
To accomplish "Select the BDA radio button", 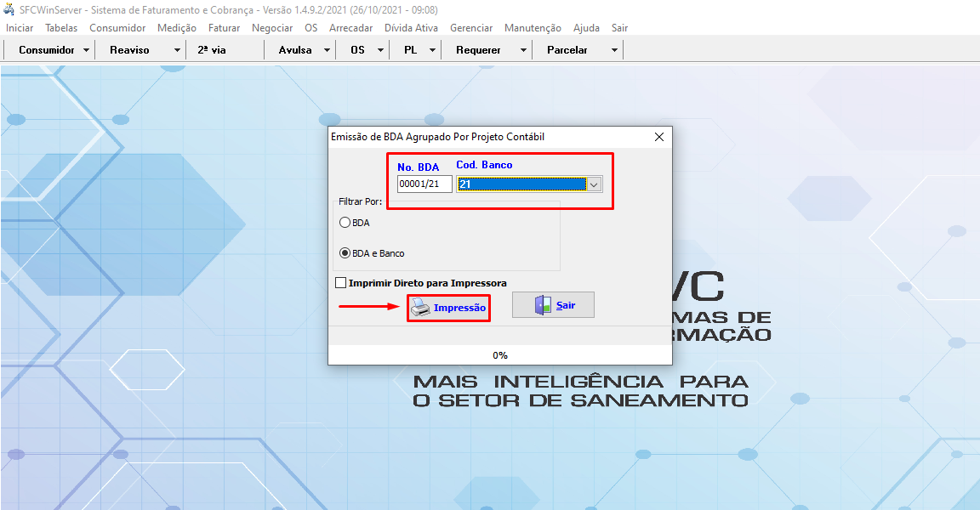I will pos(345,223).
